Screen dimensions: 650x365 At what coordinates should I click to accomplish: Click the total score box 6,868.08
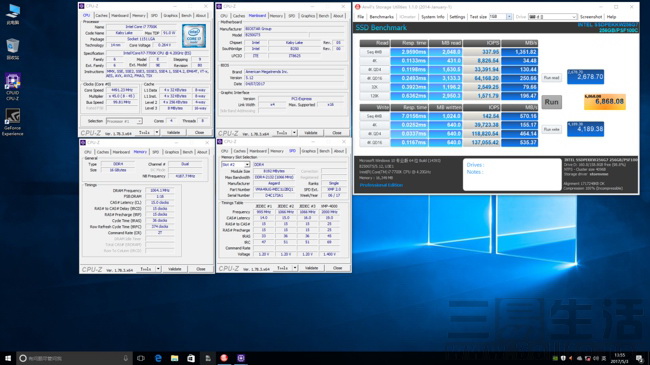click(x=604, y=102)
